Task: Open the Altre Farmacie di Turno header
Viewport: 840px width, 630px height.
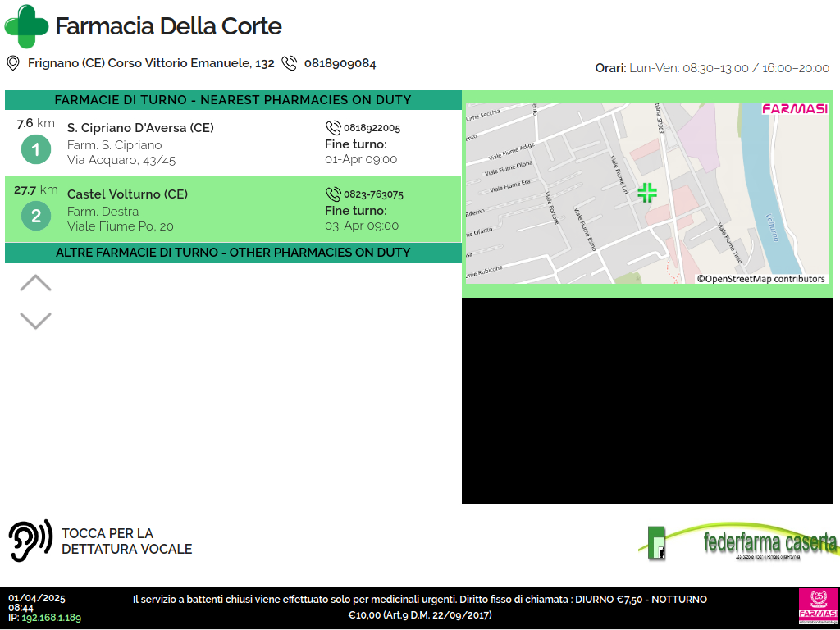Action: coord(233,253)
